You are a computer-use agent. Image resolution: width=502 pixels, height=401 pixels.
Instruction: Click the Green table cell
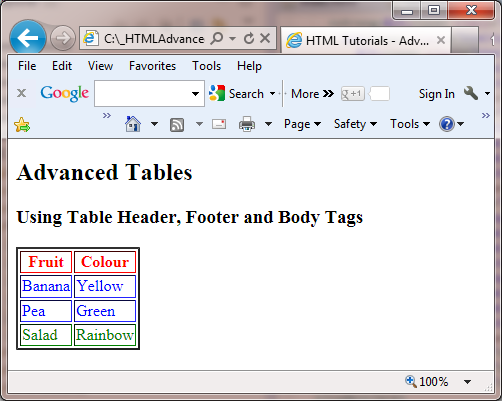tap(105, 311)
